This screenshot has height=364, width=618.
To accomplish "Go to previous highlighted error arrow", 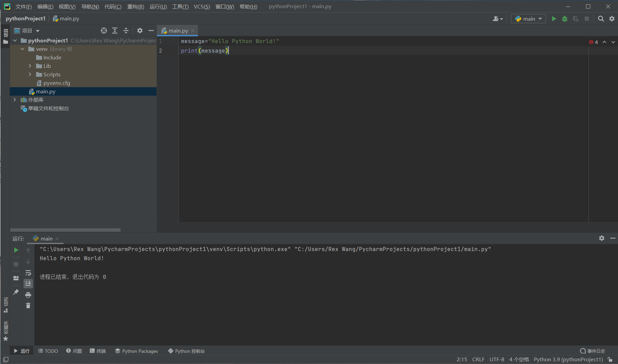I will [604, 42].
